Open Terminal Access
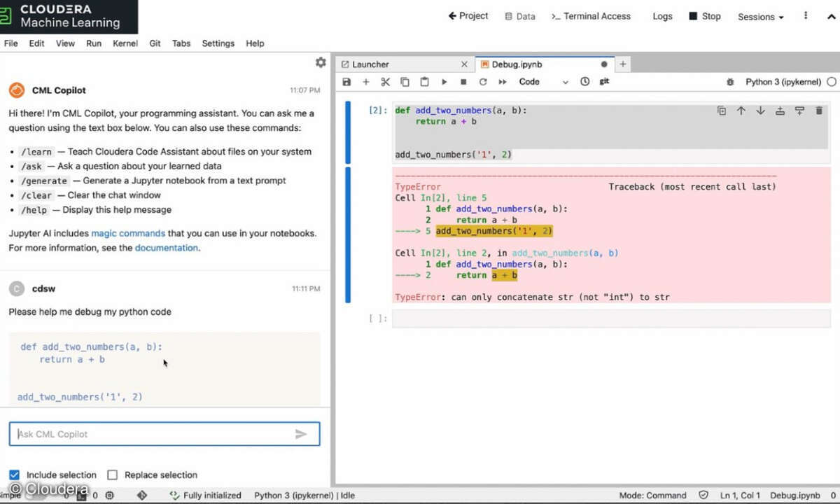840x504 pixels. click(591, 16)
